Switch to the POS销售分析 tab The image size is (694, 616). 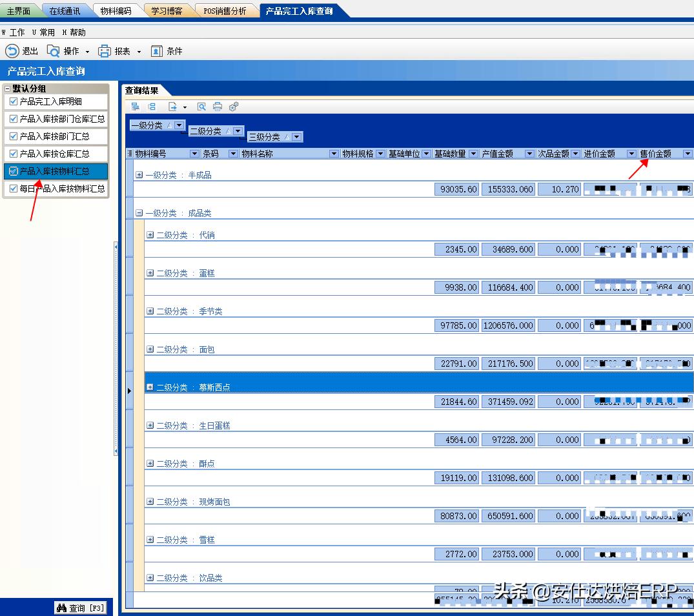pyautogui.click(x=225, y=11)
